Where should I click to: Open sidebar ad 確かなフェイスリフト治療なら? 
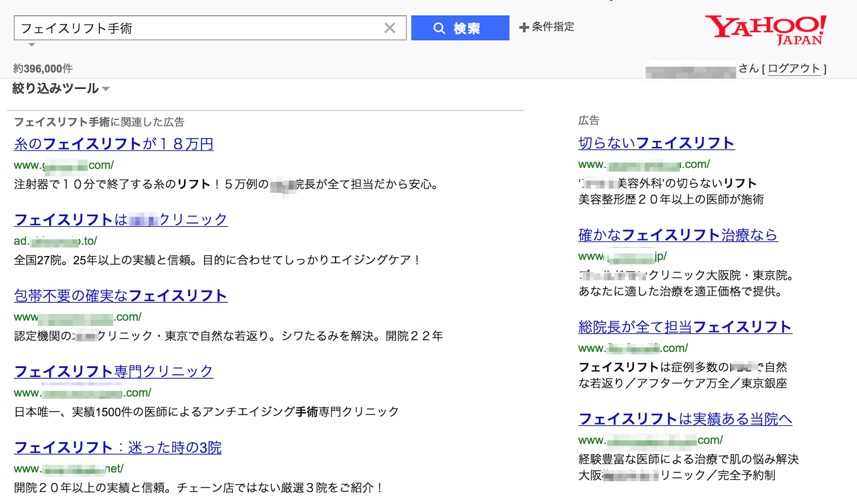(678, 235)
